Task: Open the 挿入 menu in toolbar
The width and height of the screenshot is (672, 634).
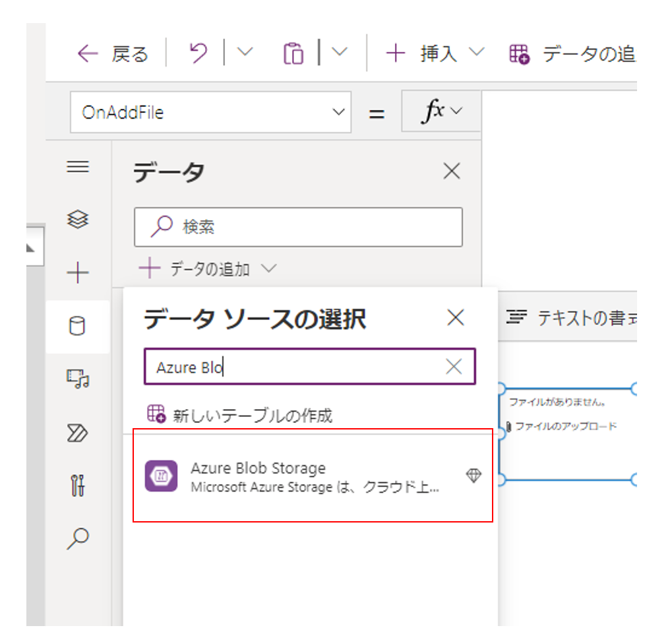Action: 435,53
